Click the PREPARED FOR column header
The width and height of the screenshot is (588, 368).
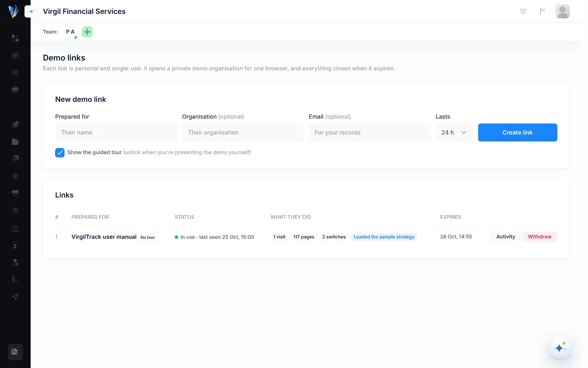[x=90, y=217]
